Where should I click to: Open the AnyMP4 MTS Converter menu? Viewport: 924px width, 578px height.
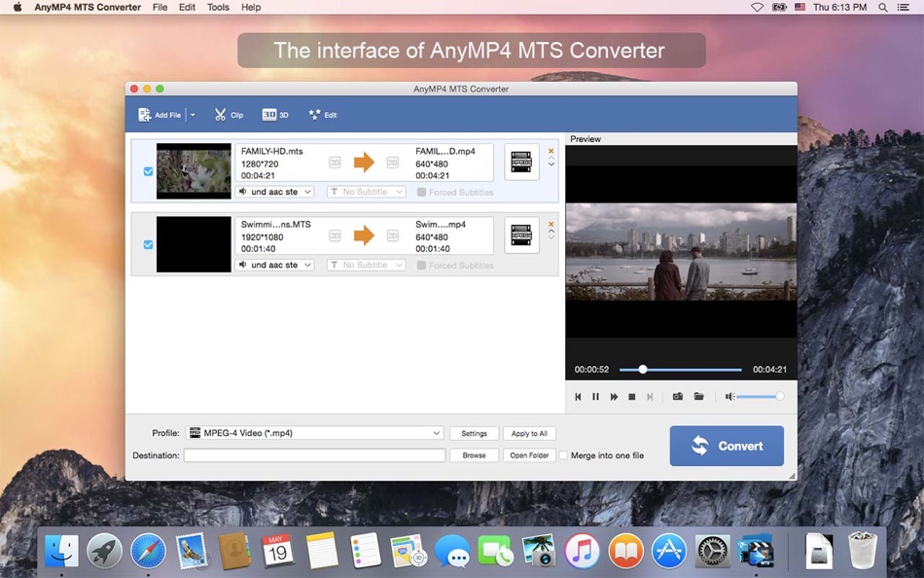tap(86, 7)
